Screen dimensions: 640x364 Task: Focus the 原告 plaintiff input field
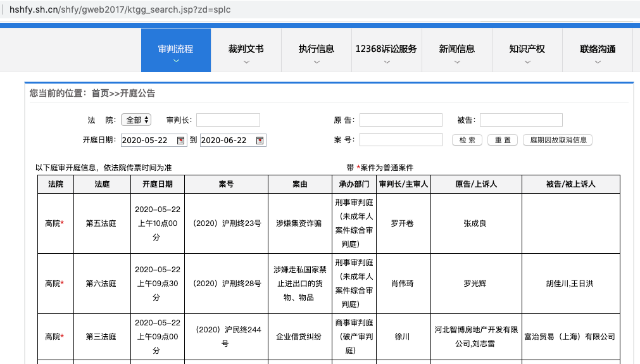tap(401, 120)
